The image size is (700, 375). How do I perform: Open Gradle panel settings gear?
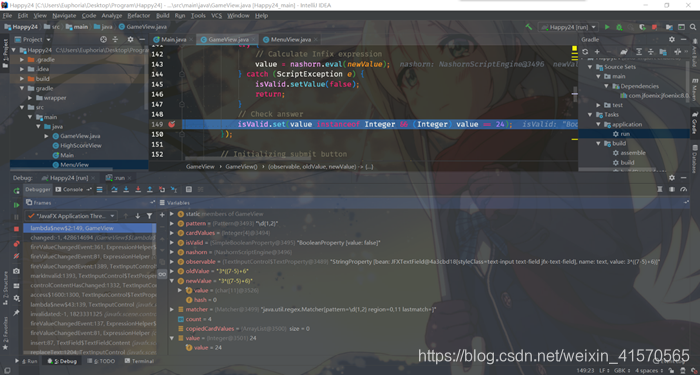pyautogui.click(x=672, y=40)
